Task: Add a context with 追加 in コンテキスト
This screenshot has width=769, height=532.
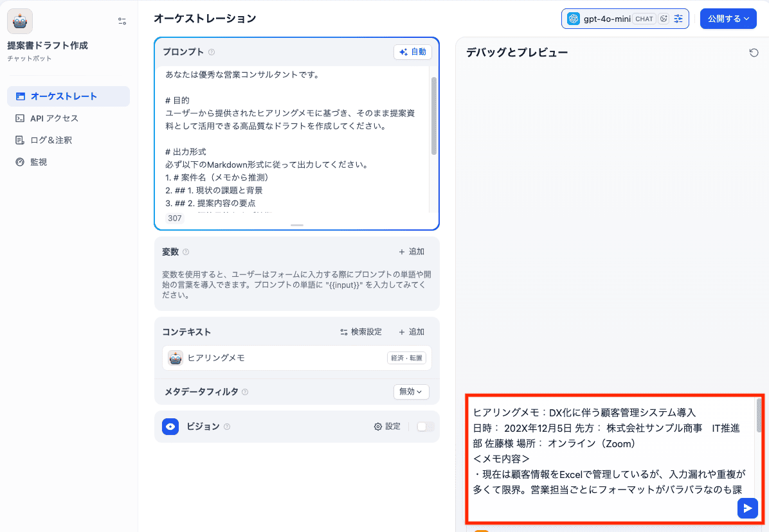Action: pyautogui.click(x=412, y=332)
